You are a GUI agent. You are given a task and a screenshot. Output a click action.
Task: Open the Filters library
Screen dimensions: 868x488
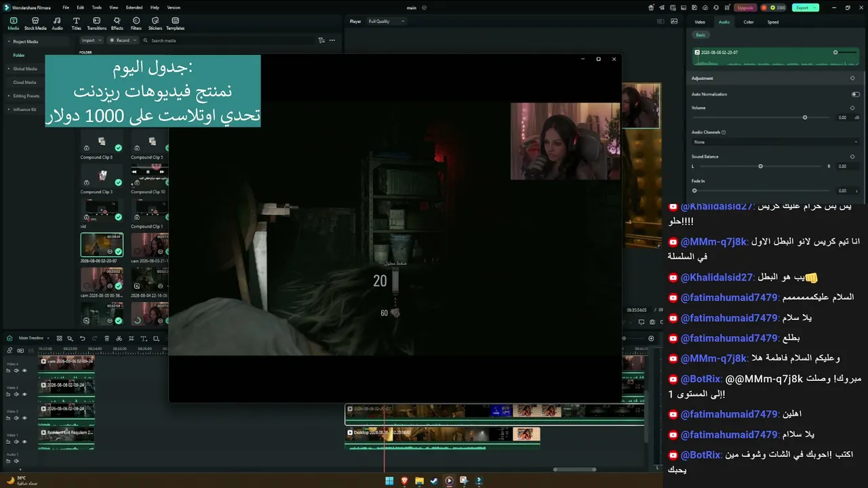136,24
